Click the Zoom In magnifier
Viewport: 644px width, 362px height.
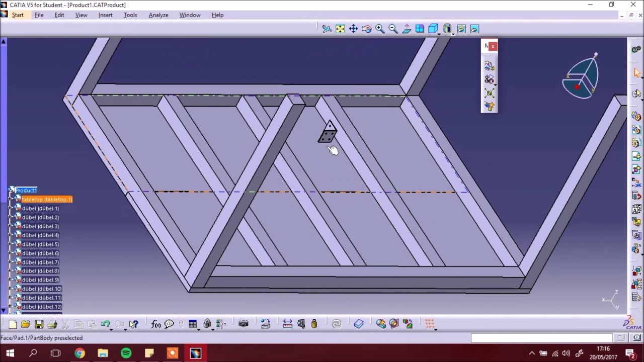(380, 29)
